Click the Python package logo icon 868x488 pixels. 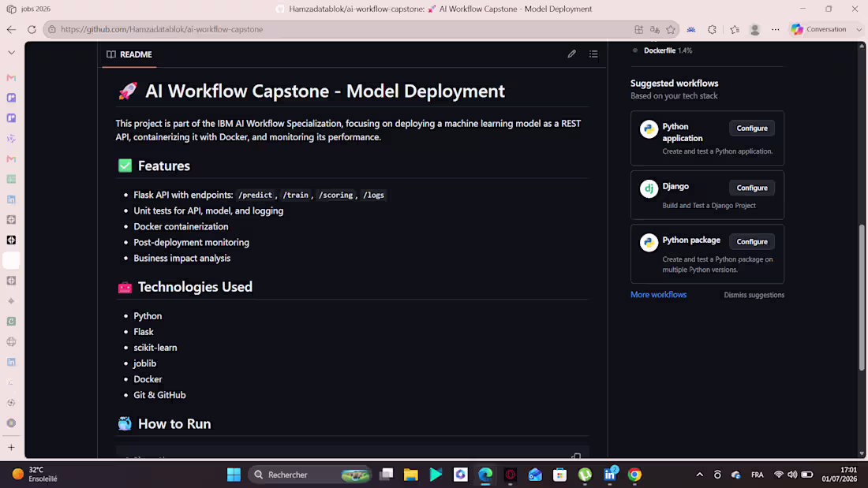pyautogui.click(x=649, y=242)
